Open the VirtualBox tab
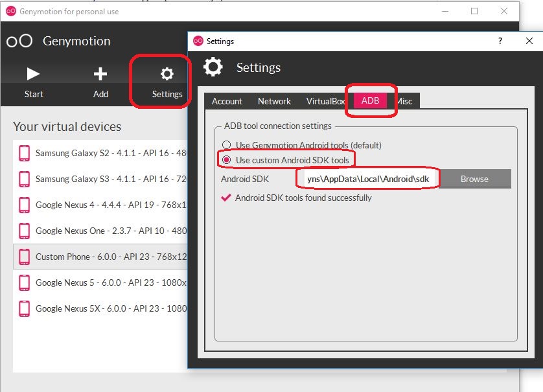The height and width of the screenshot is (392, 543). point(325,101)
